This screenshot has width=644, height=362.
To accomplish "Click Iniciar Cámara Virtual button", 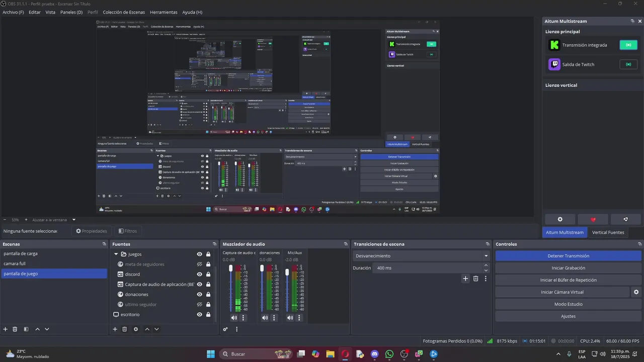I will click(562, 292).
